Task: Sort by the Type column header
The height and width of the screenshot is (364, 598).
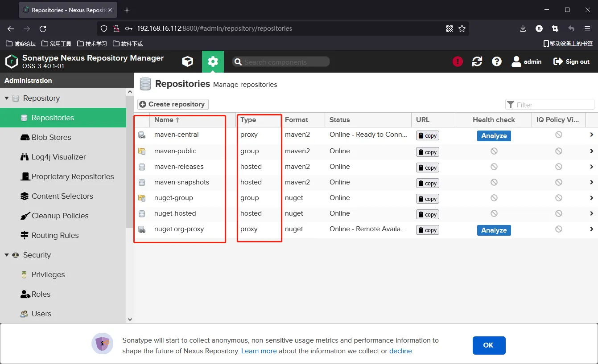Action: [x=258, y=120]
